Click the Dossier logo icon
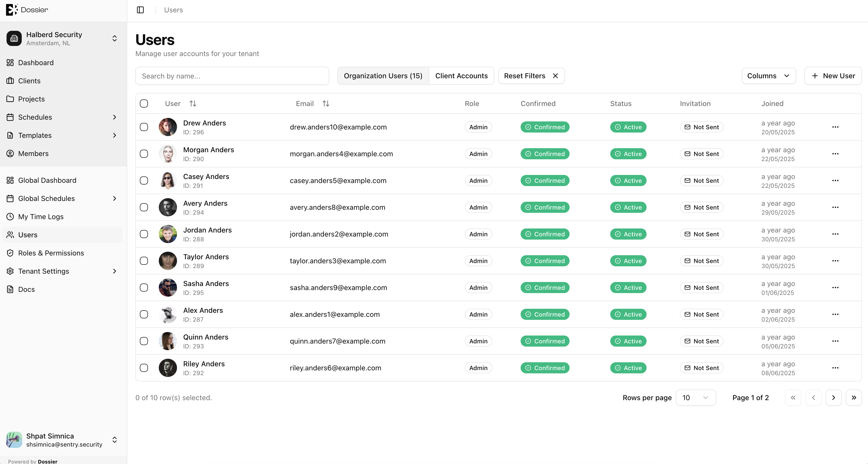The image size is (868, 464). pos(12,10)
